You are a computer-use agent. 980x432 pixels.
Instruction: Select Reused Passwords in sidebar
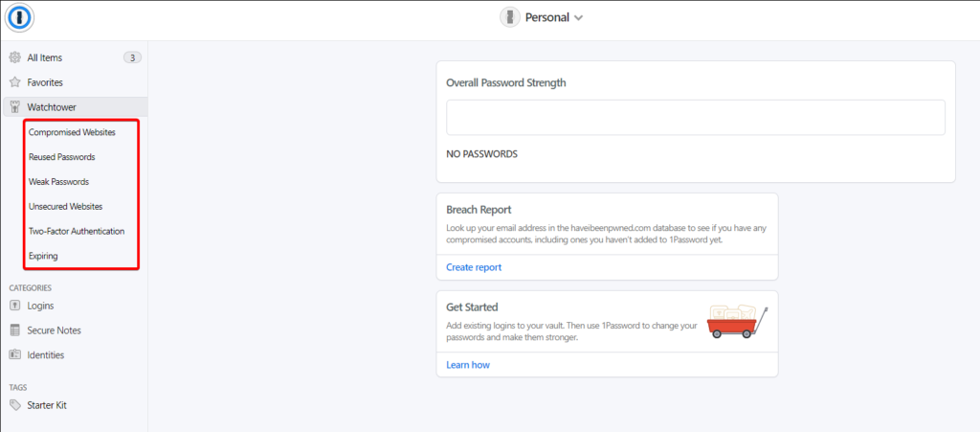click(x=61, y=157)
